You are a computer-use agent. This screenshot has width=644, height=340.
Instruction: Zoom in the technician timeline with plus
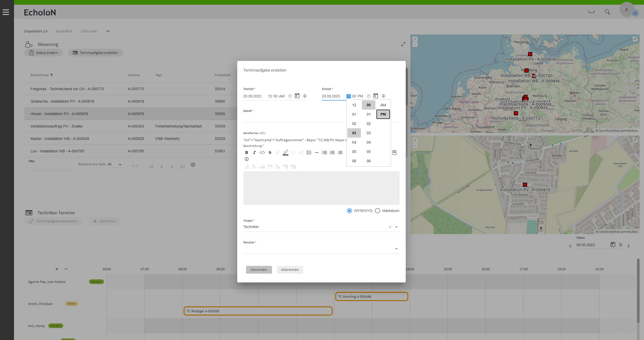(57, 269)
